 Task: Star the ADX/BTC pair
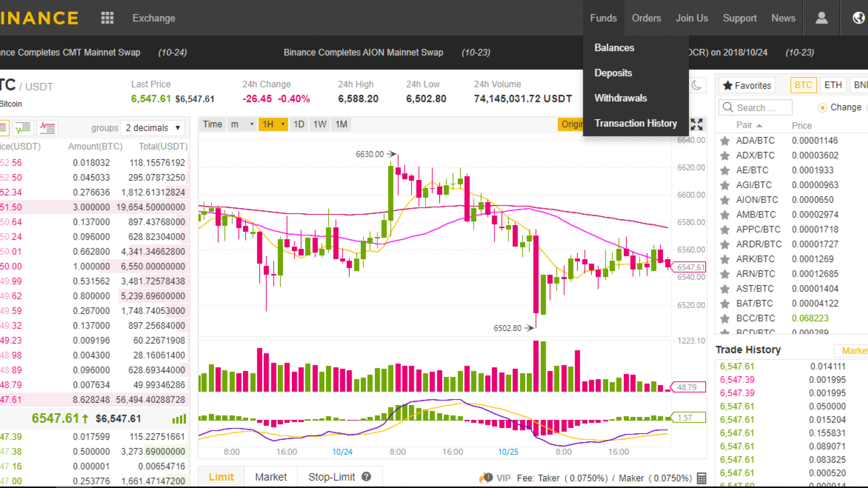click(725, 156)
